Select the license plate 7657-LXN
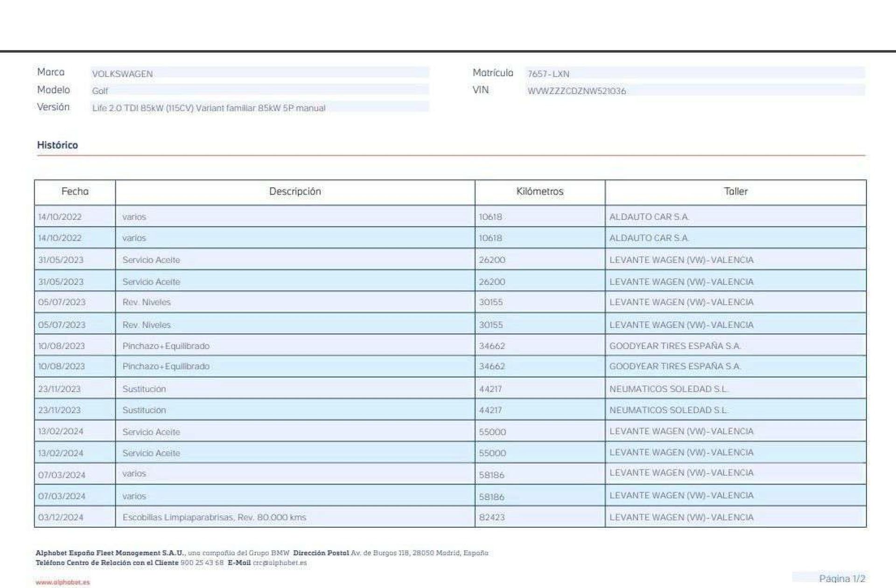 (548, 74)
